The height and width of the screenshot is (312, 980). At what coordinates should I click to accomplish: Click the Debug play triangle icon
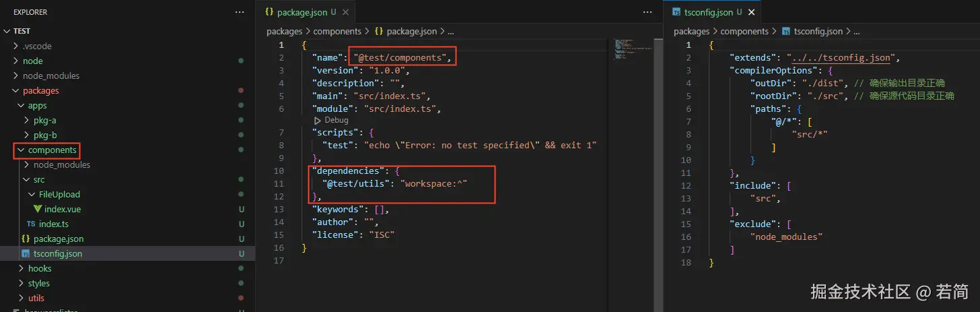pyautogui.click(x=318, y=120)
